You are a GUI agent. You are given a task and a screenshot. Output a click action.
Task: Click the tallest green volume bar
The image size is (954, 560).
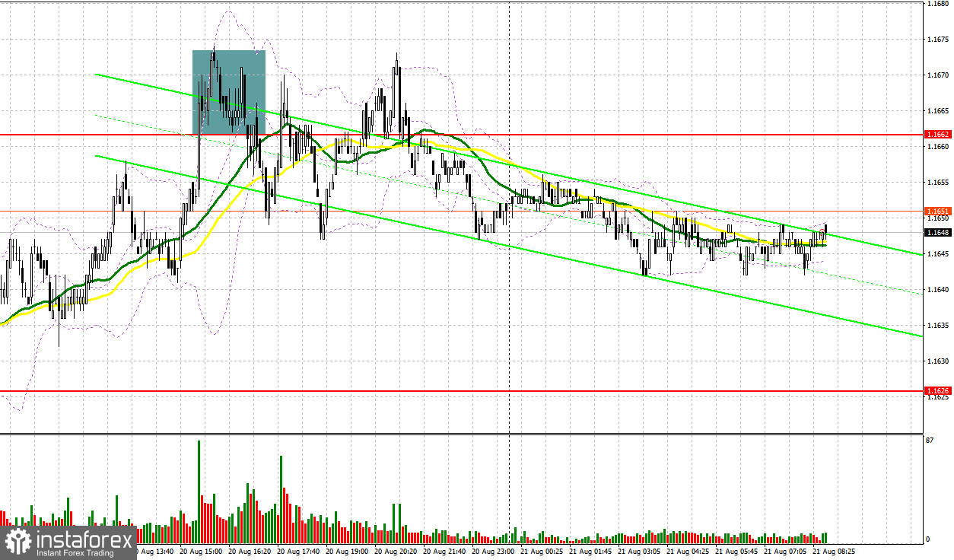[199, 490]
